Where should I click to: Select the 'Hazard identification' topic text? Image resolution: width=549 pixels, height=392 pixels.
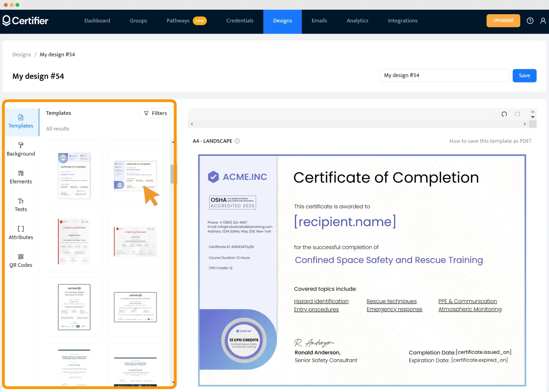321,301
